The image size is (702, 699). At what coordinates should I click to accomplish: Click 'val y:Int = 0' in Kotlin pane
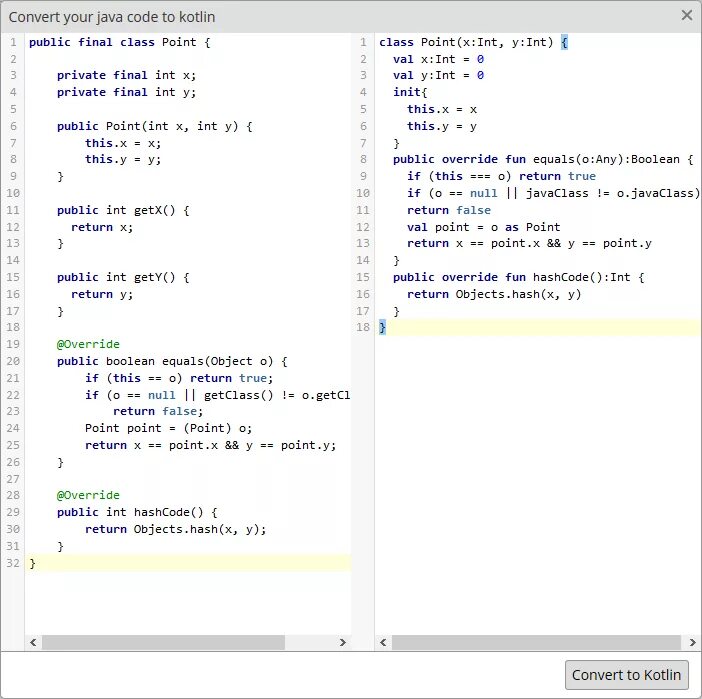click(438, 75)
